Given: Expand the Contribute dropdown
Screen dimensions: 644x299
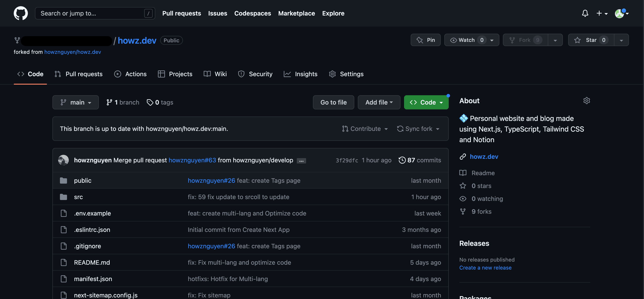Looking at the screenshot, I should [x=365, y=129].
